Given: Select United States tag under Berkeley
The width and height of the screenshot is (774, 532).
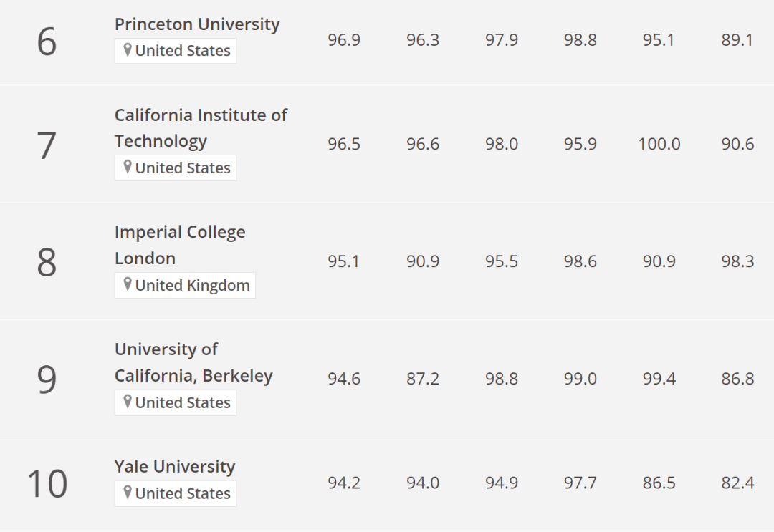Looking at the screenshot, I should (176, 403).
